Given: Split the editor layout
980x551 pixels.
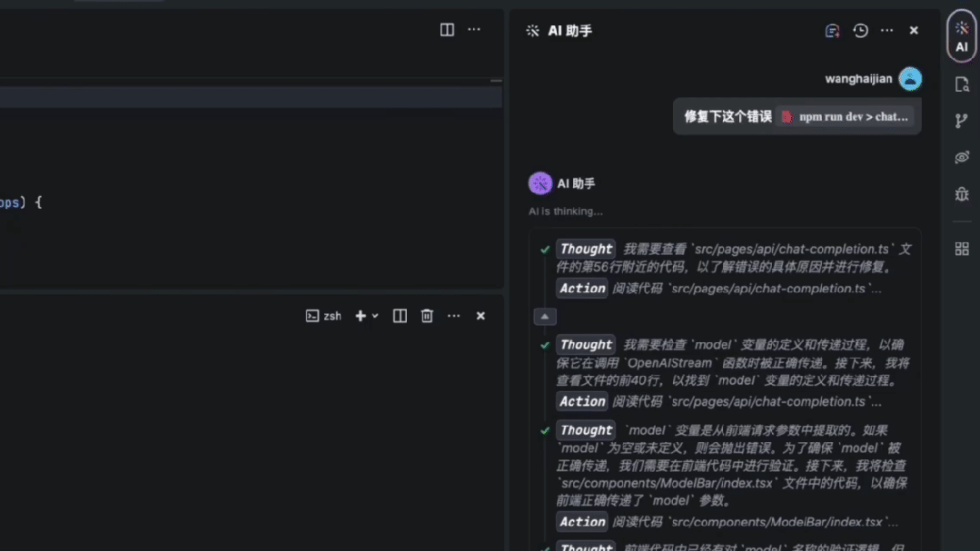Looking at the screenshot, I should (447, 30).
